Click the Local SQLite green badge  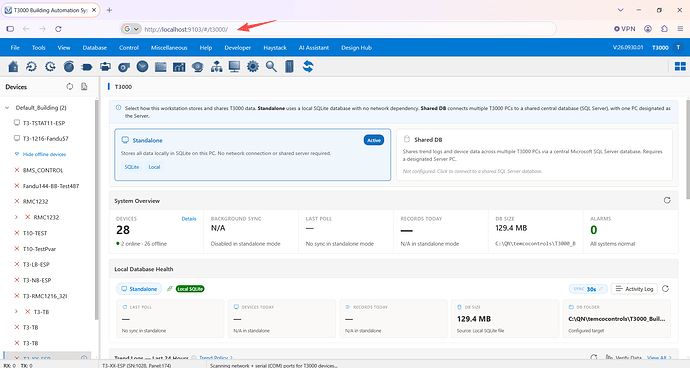pyautogui.click(x=190, y=289)
